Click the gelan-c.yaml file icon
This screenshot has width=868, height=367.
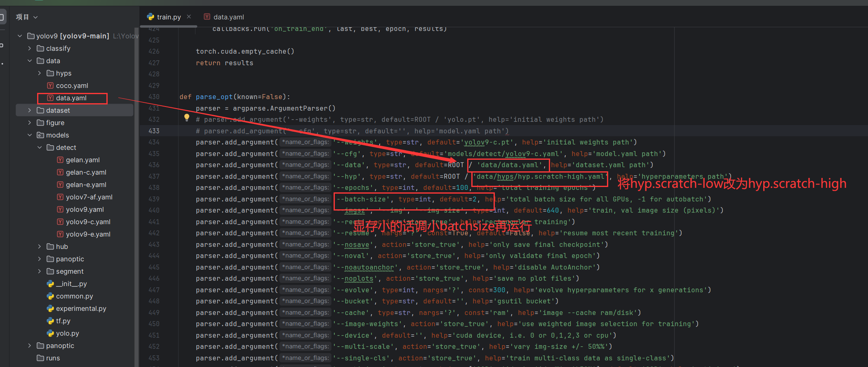point(60,172)
